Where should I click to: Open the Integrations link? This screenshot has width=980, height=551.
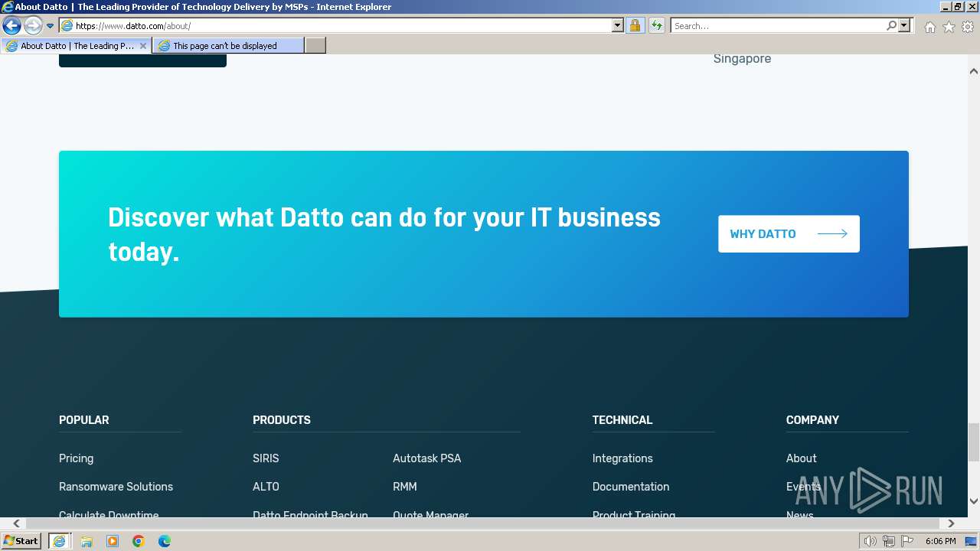pyautogui.click(x=622, y=458)
